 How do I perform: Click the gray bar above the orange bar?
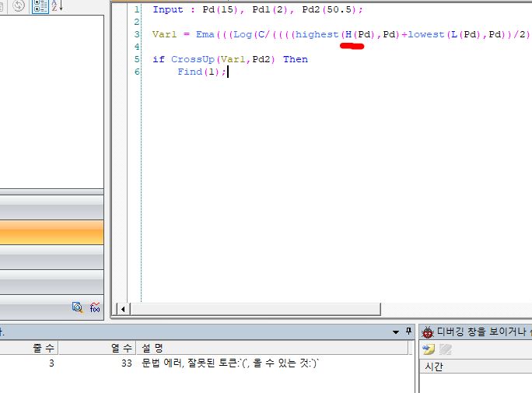pyautogui.click(x=51, y=208)
